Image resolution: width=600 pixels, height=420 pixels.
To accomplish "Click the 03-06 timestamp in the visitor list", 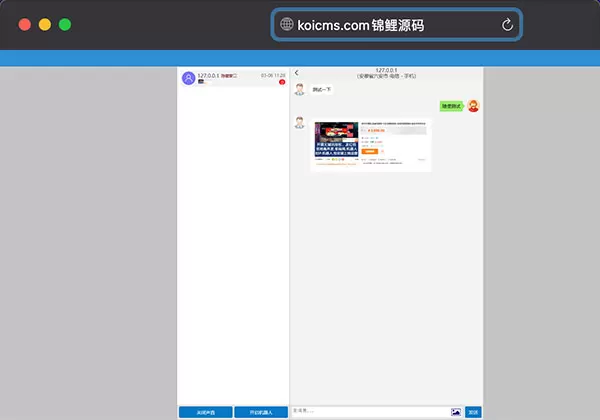I will coord(273,75).
